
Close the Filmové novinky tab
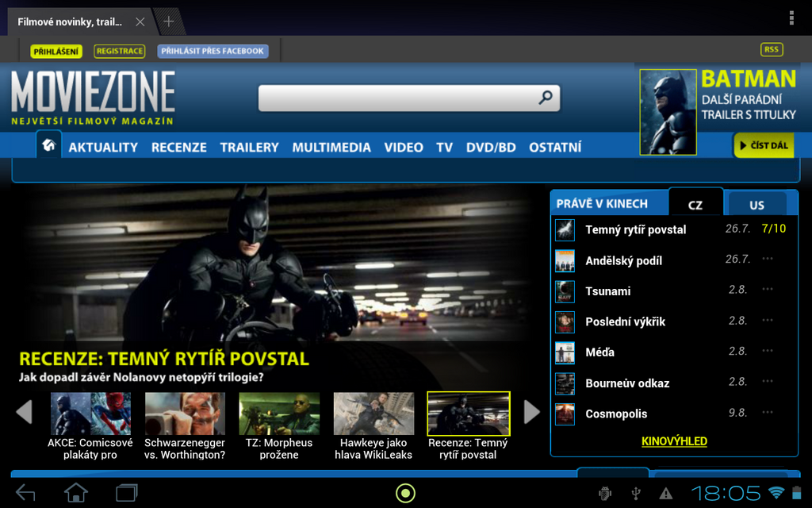tap(140, 22)
